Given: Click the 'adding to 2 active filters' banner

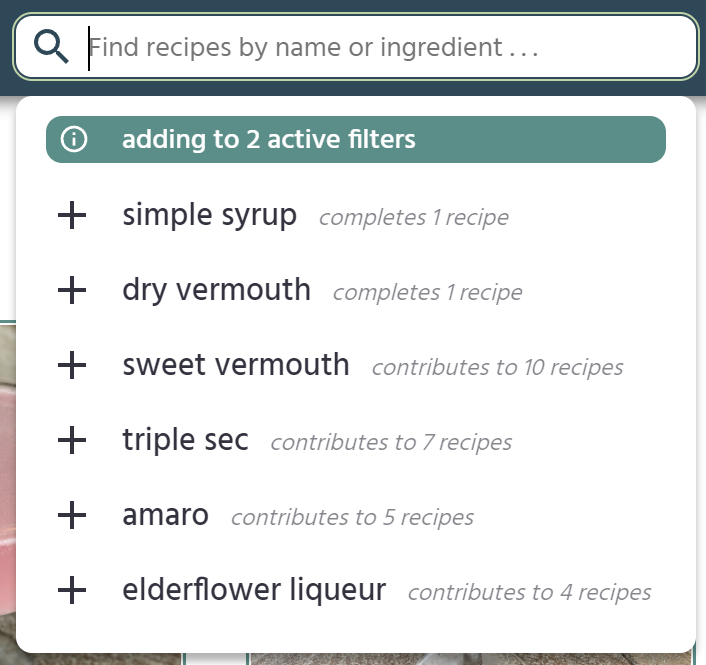Looking at the screenshot, I should (356, 140).
